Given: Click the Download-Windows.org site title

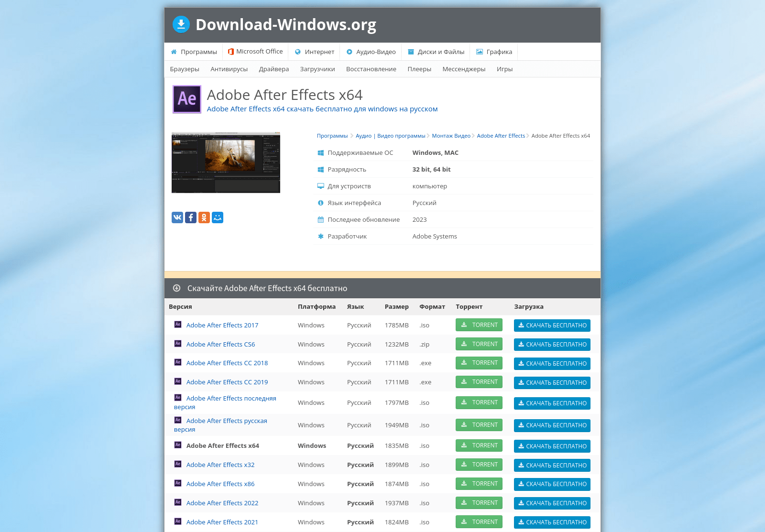Looking at the screenshot, I should (x=286, y=24).
